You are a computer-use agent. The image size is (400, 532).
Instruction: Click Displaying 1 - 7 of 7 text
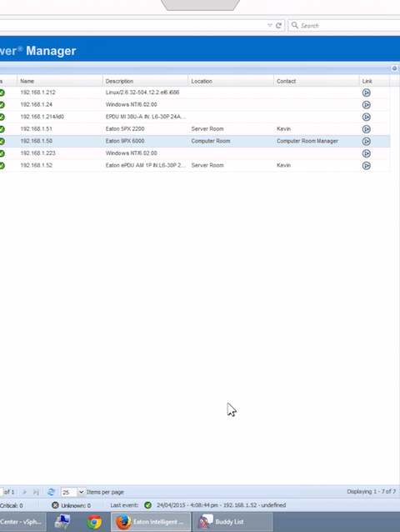[371, 492]
